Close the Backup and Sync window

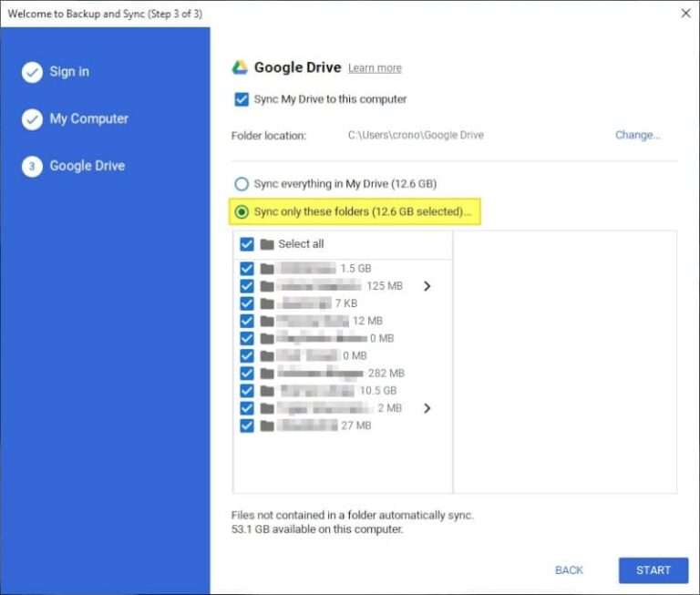685,14
